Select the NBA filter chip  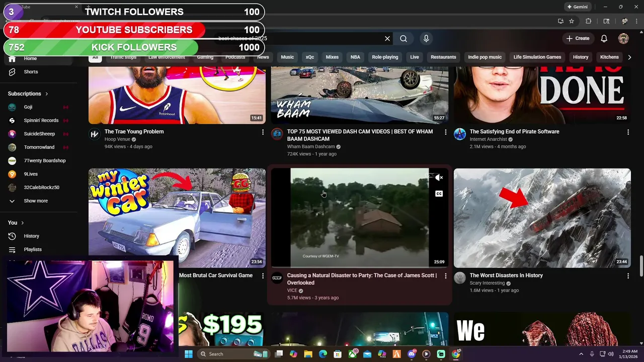coord(355,57)
